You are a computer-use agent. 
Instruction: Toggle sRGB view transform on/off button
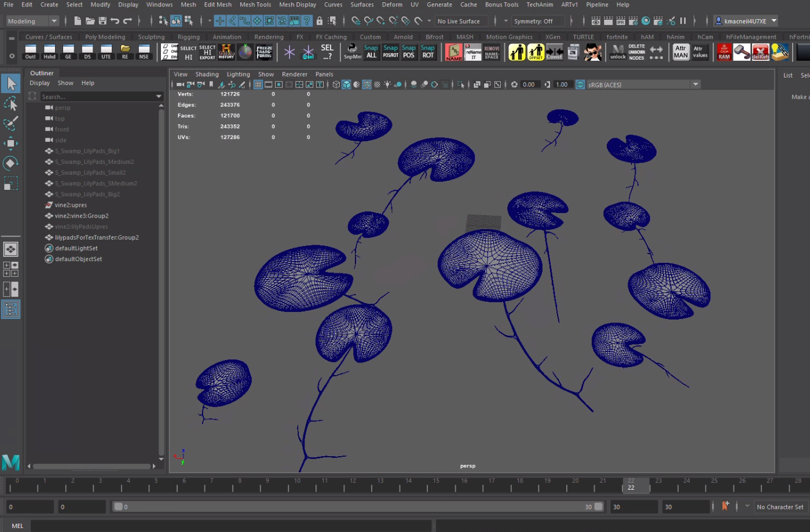(580, 85)
